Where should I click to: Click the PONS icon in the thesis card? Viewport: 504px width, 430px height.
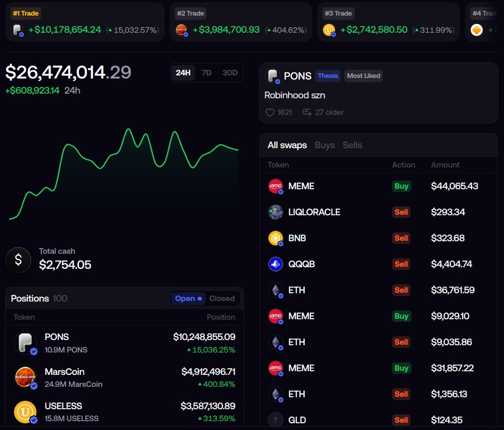click(x=273, y=76)
